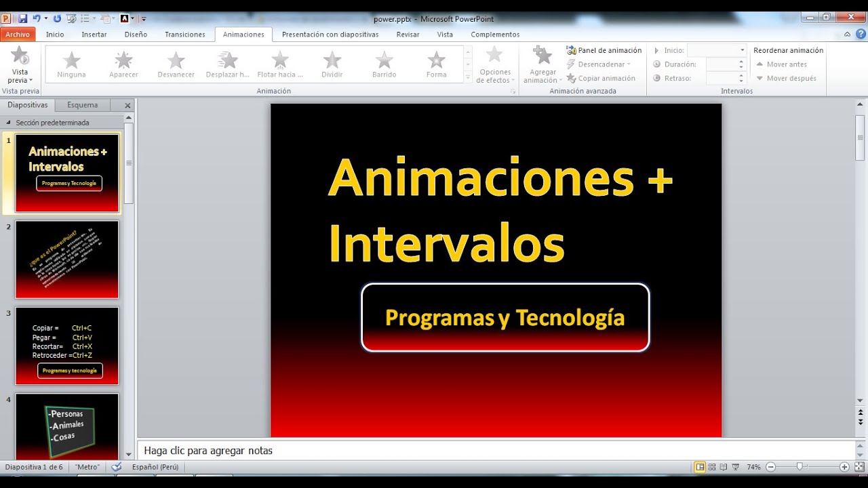Open the Undo history dropdown arrow

45,19
